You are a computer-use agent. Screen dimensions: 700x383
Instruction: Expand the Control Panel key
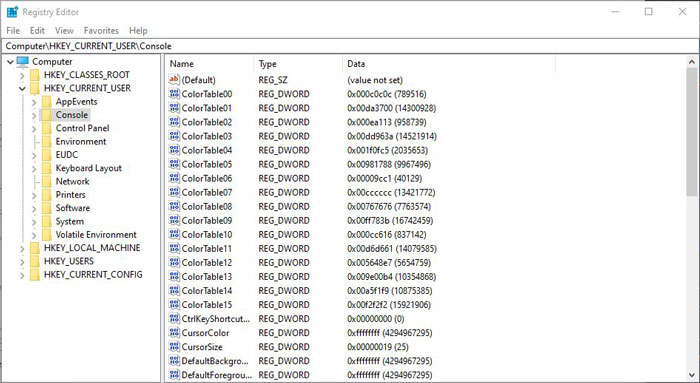34,129
